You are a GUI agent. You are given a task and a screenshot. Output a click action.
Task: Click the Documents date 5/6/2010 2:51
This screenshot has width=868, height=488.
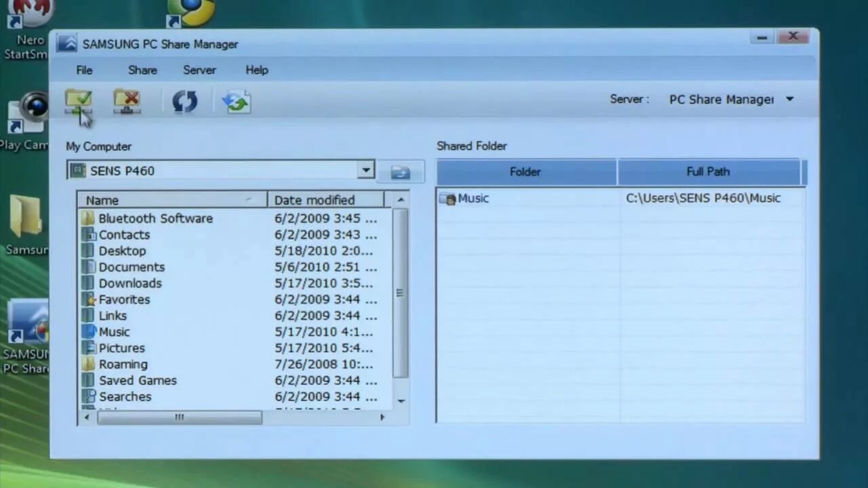[325, 267]
